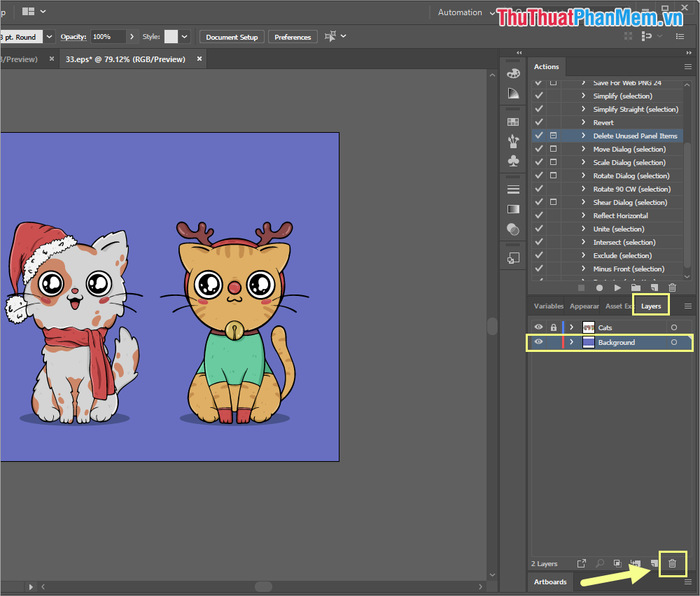Expand the Intersect (selection) action
700x596 pixels.
(x=583, y=242)
